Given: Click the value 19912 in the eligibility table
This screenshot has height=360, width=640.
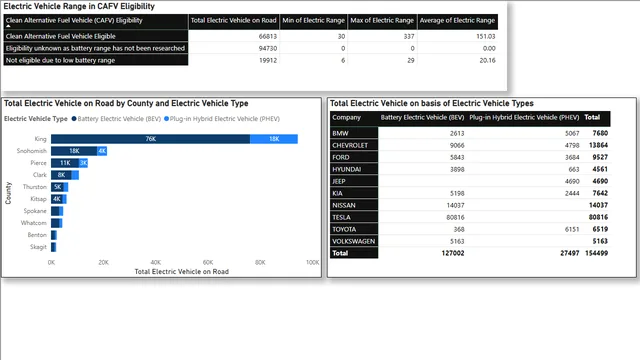Looking at the screenshot, I should [x=268, y=60].
